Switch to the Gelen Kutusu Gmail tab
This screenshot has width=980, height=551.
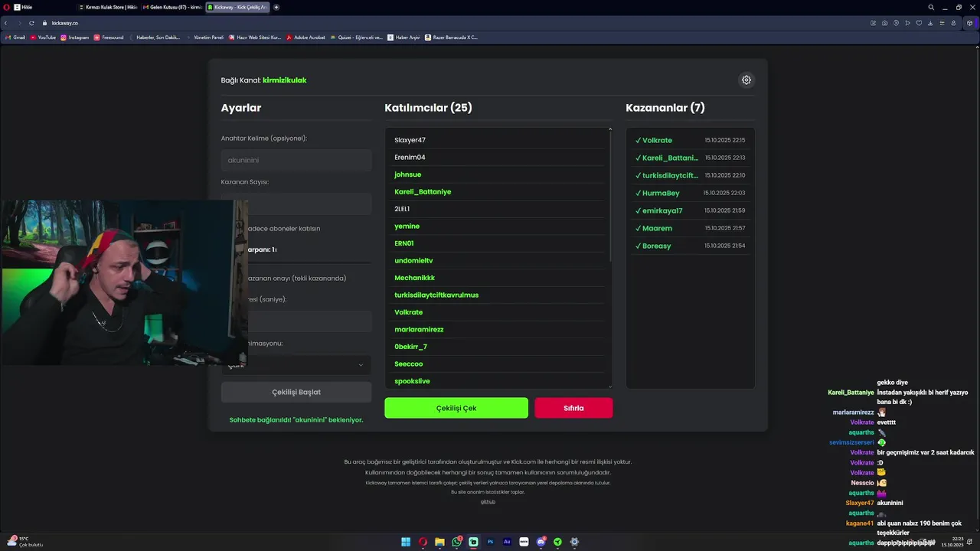tap(171, 7)
